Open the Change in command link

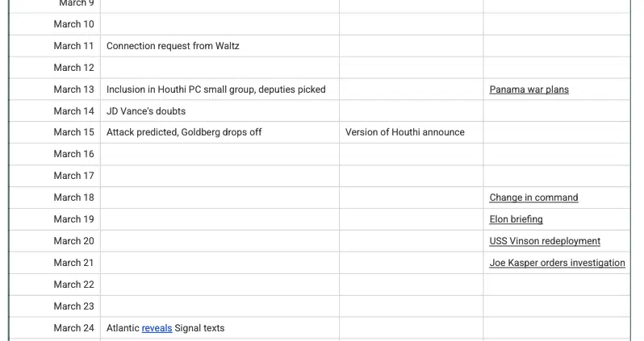pos(533,198)
